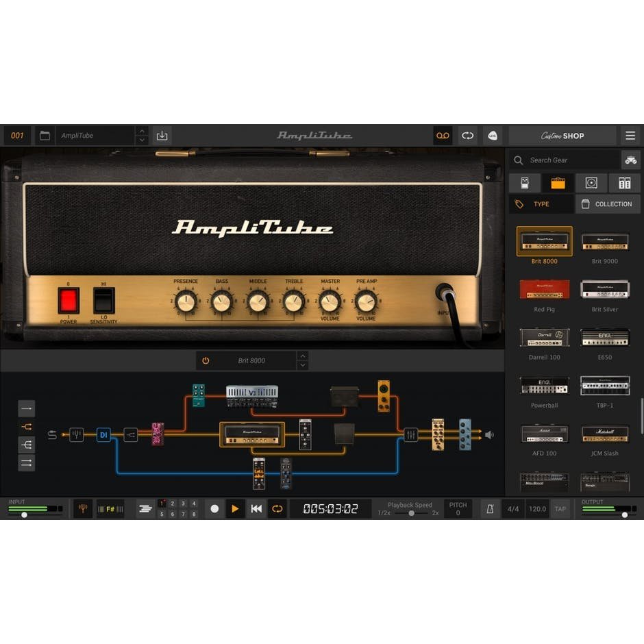Open the tuner in the bottom bar
The image size is (644, 644).
tap(82, 508)
